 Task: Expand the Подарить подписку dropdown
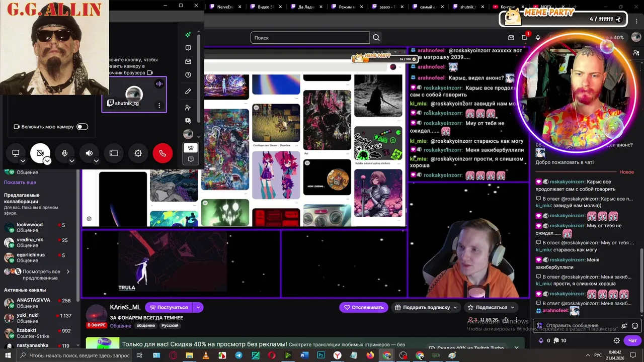(455, 307)
